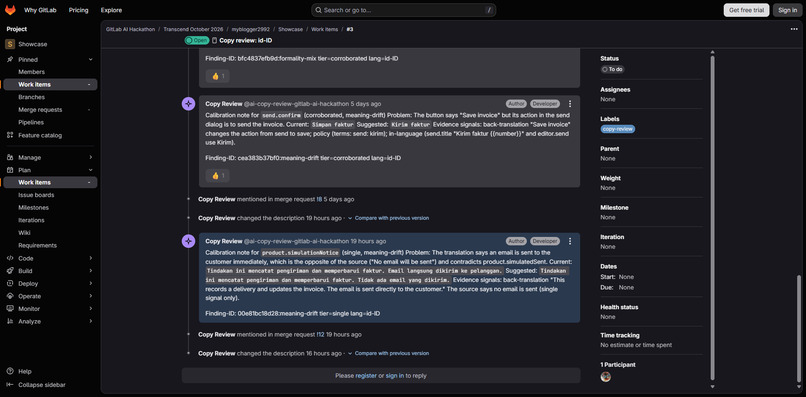Click the register link to reply

tap(366, 376)
